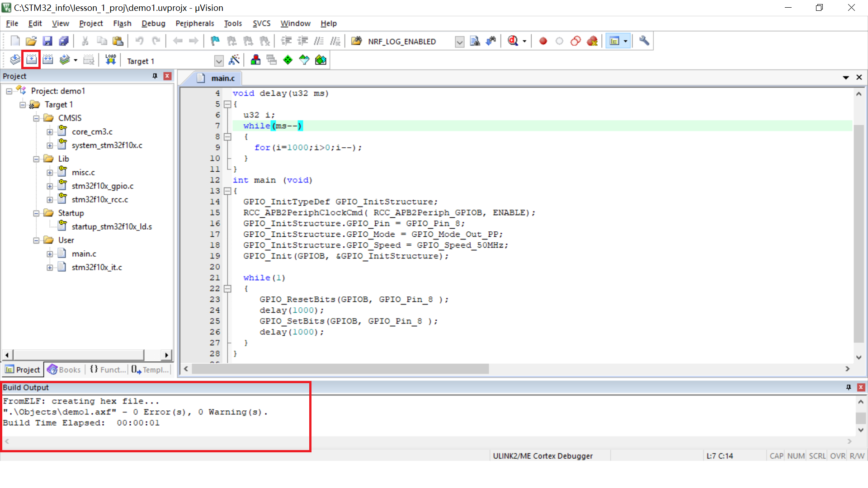
Task: Collapse the main function fold marker
Action: [227, 191]
